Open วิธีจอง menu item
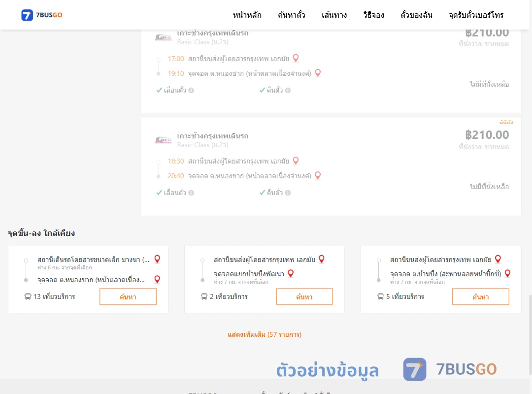Viewport: 532px width, 394px height. pos(373,15)
